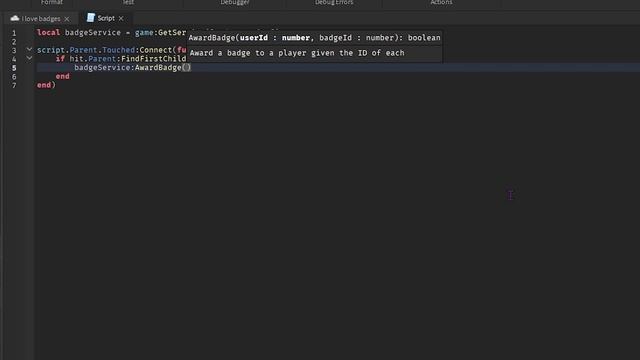The image size is (640, 360).
Task: Click line number 7 in the gutter
Action: pyautogui.click(x=14, y=85)
